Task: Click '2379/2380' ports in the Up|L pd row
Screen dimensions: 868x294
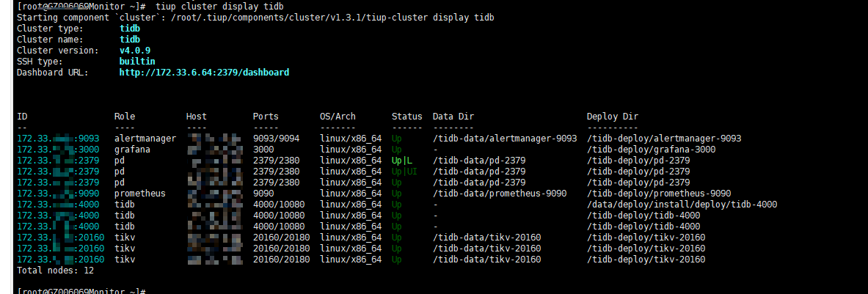Action: click(276, 161)
